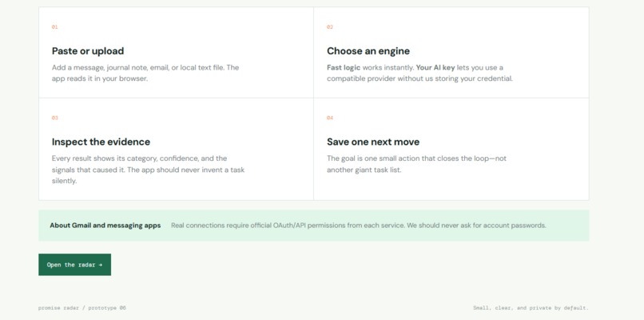
Task: Open the radar button
Action: point(75,265)
